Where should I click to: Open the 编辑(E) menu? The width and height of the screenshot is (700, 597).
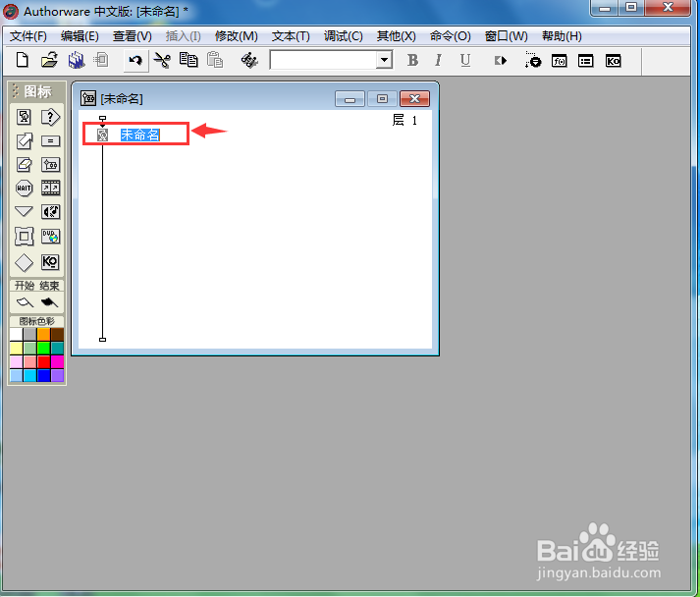point(80,36)
